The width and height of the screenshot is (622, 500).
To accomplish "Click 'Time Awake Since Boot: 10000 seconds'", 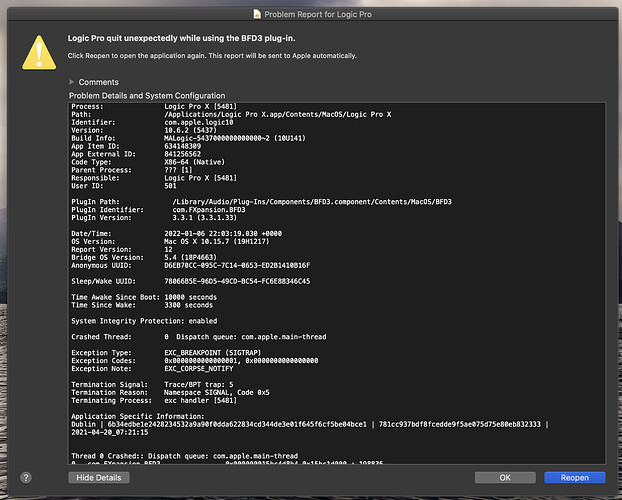I will tap(144, 297).
